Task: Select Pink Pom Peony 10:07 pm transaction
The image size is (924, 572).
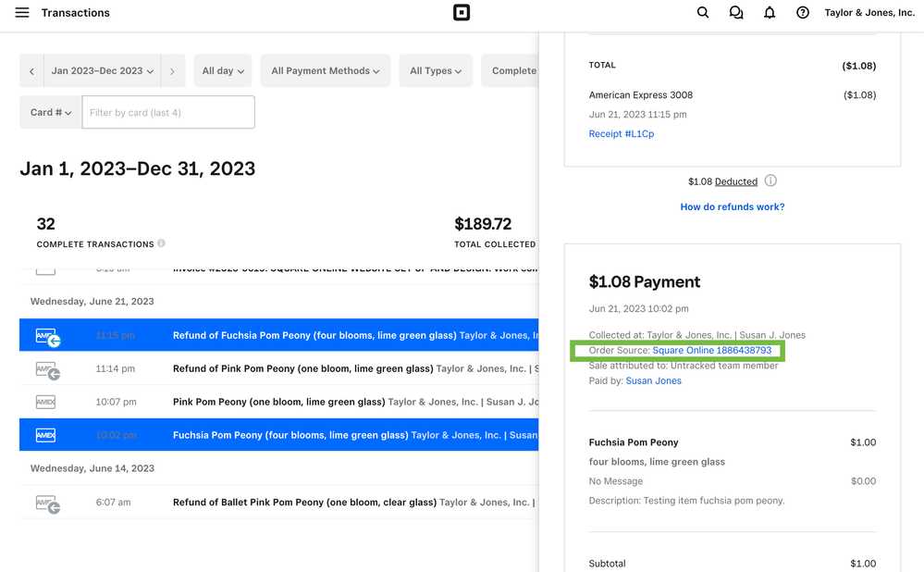Action: (x=278, y=402)
